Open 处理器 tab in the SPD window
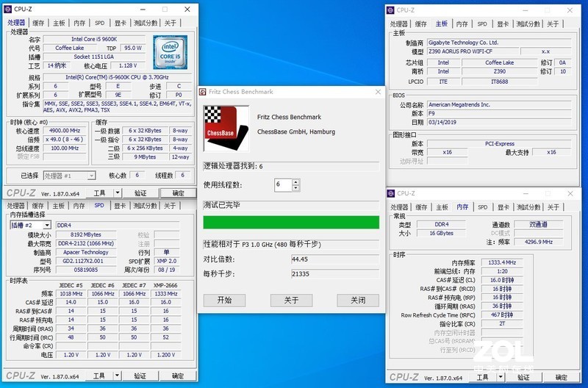 pos(15,206)
